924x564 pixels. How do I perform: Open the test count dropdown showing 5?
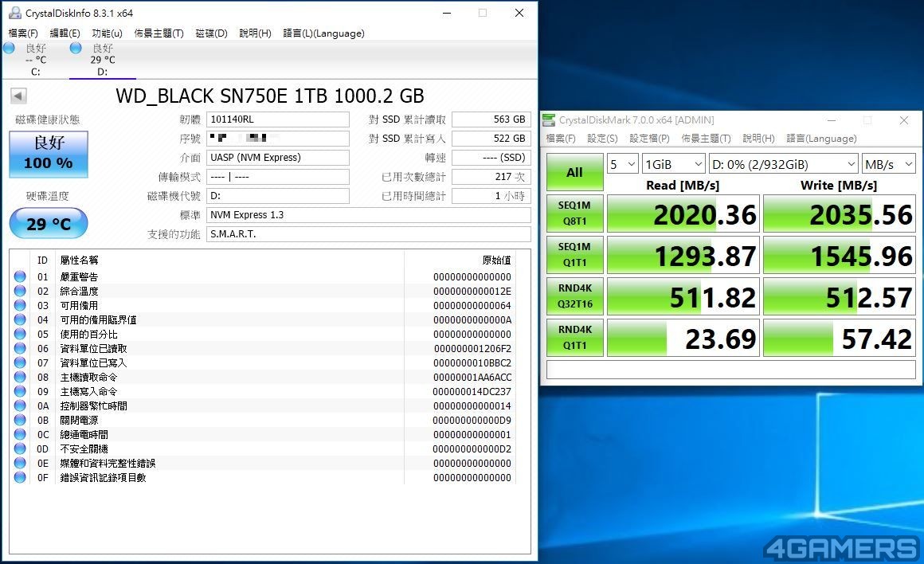click(622, 164)
